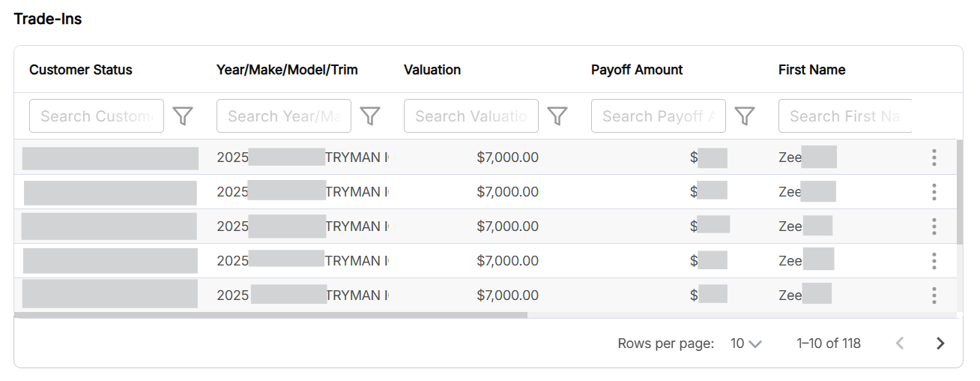Open the fourth row's three-dot actions menu
The image size is (980, 381).
pyautogui.click(x=934, y=261)
